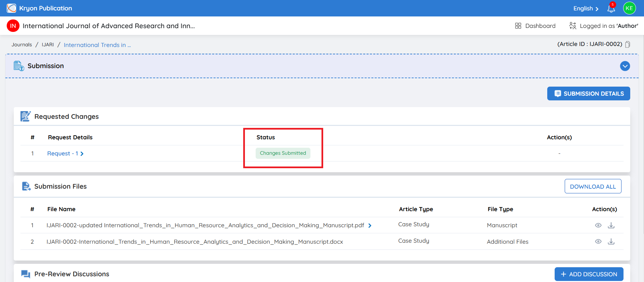The width and height of the screenshot is (644, 282).
Task: Click Logged in as 'Author' label
Action: (609, 26)
